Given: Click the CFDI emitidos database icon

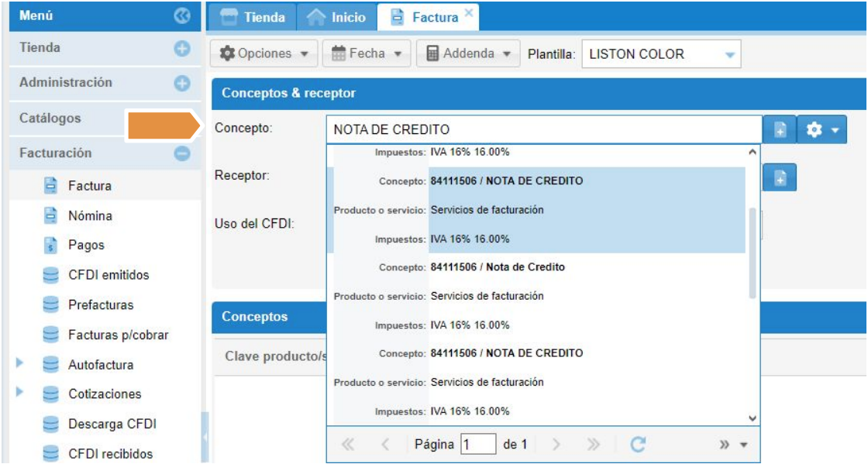Looking at the screenshot, I should click(x=51, y=275).
